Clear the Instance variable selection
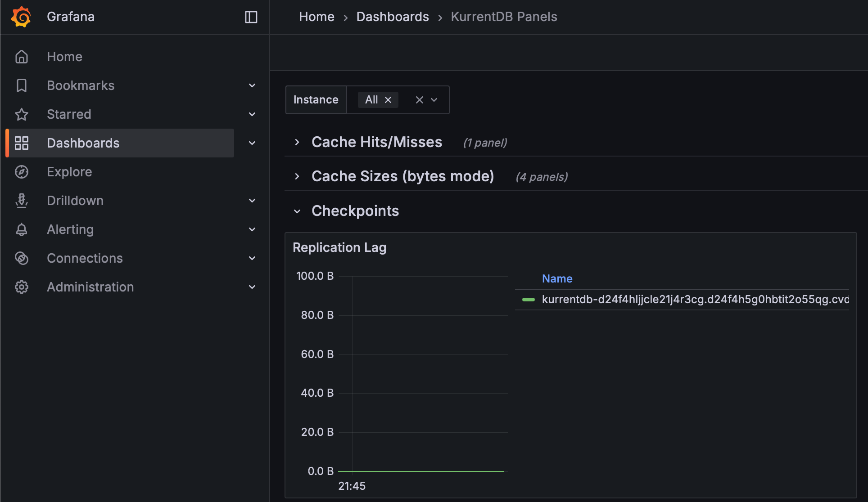The height and width of the screenshot is (502, 868). pos(419,99)
